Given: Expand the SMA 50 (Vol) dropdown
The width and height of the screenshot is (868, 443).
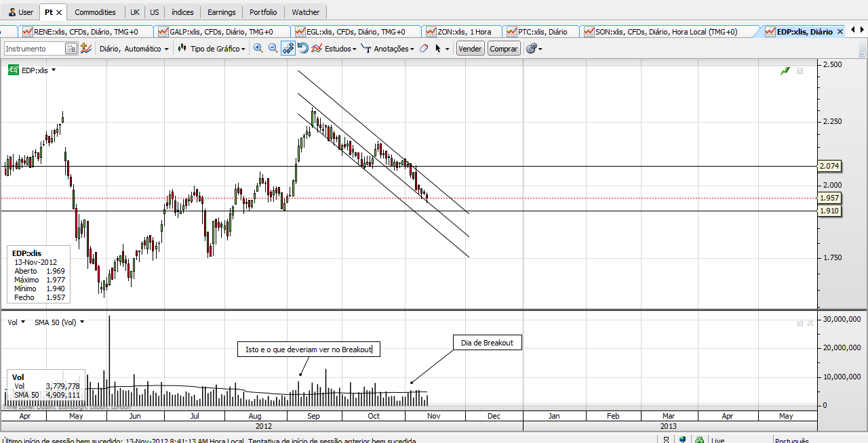Looking at the screenshot, I should [x=82, y=322].
